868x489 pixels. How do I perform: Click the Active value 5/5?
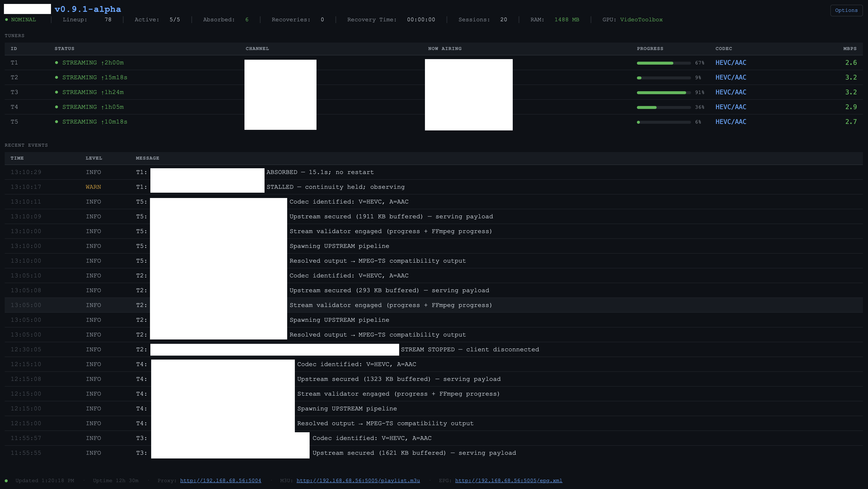click(x=175, y=20)
